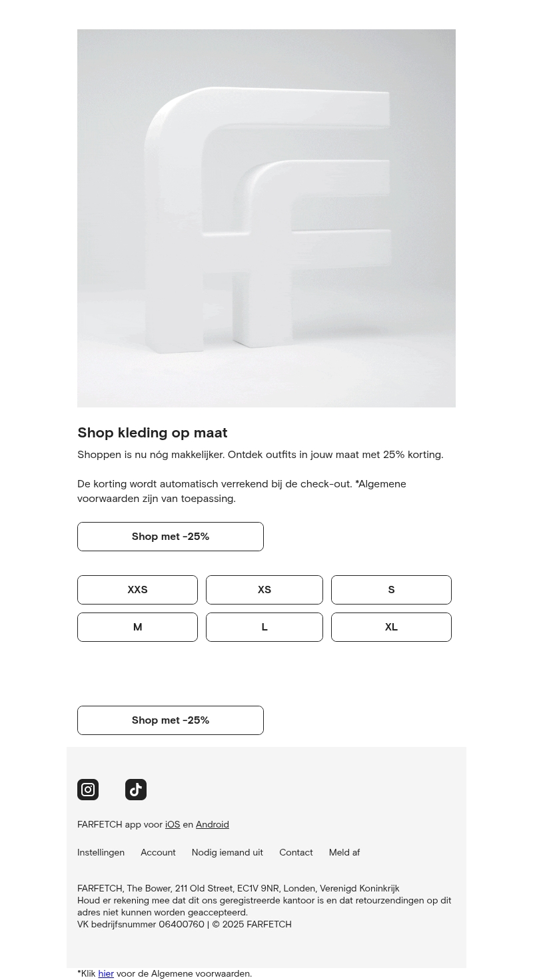Pick size S
The height and width of the screenshot is (980, 533).
(391, 590)
